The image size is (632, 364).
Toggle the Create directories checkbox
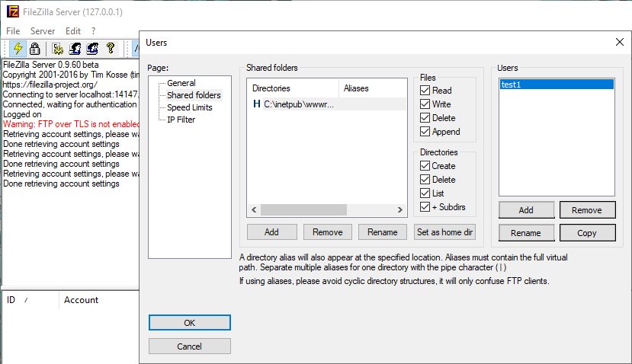[425, 165]
